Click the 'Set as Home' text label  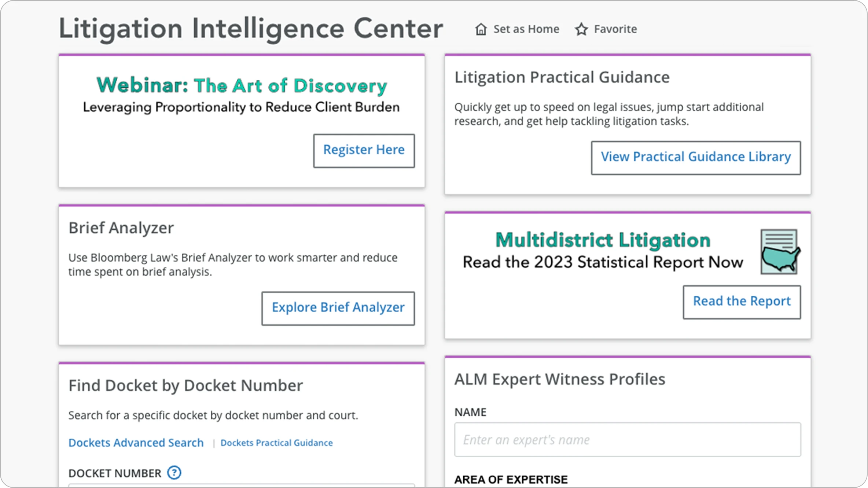point(526,29)
